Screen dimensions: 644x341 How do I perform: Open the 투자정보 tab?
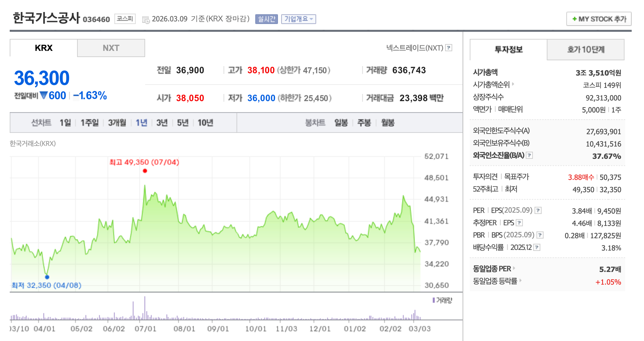pyautogui.click(x=508, y=50)
